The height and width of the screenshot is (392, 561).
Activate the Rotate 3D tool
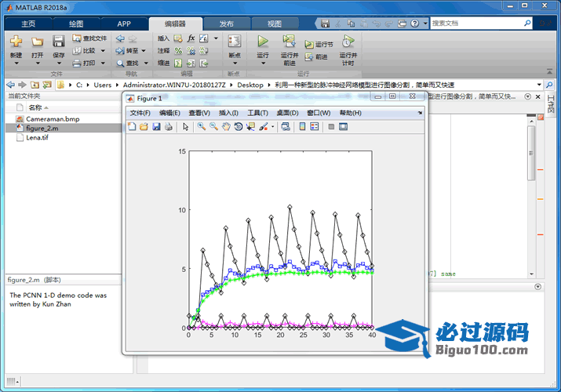239,126
